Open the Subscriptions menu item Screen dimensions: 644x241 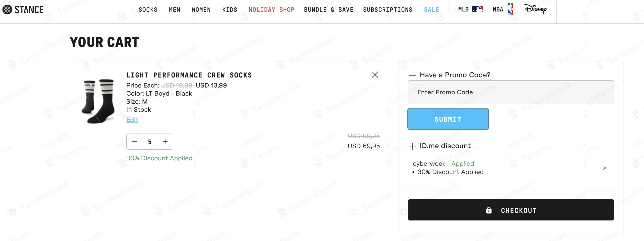pos(388,10)
